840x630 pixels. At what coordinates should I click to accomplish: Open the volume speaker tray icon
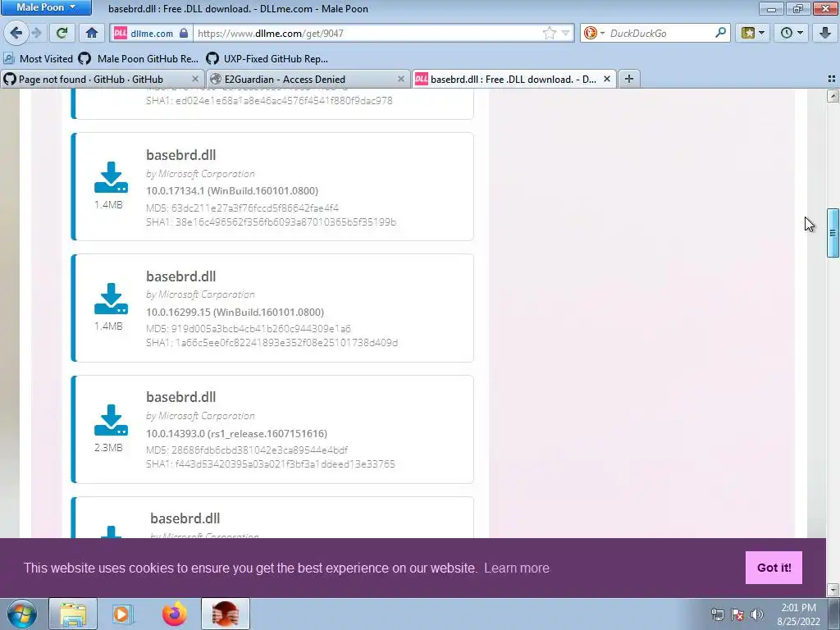(757, 614)
